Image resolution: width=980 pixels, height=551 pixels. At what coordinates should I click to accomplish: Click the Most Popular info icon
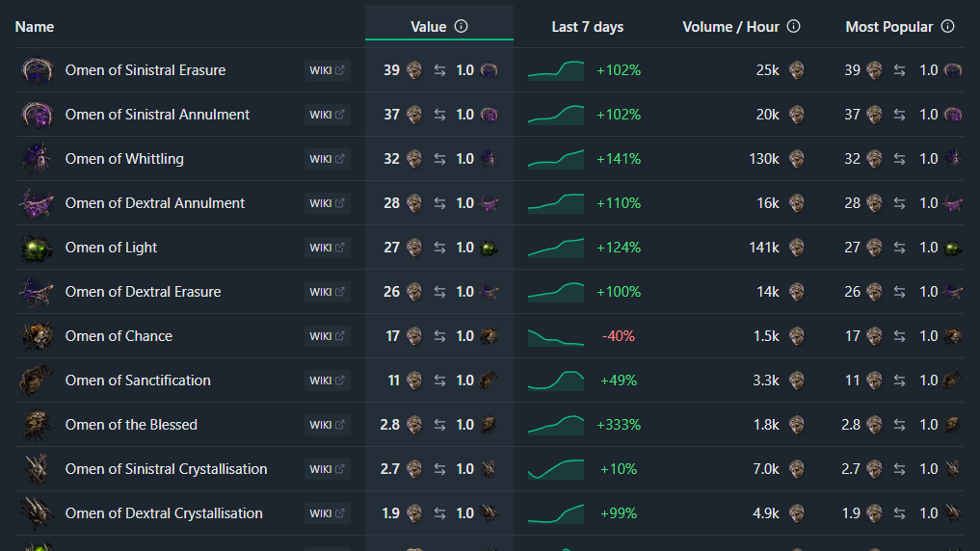pyautogui.click(x=948, y=26)
